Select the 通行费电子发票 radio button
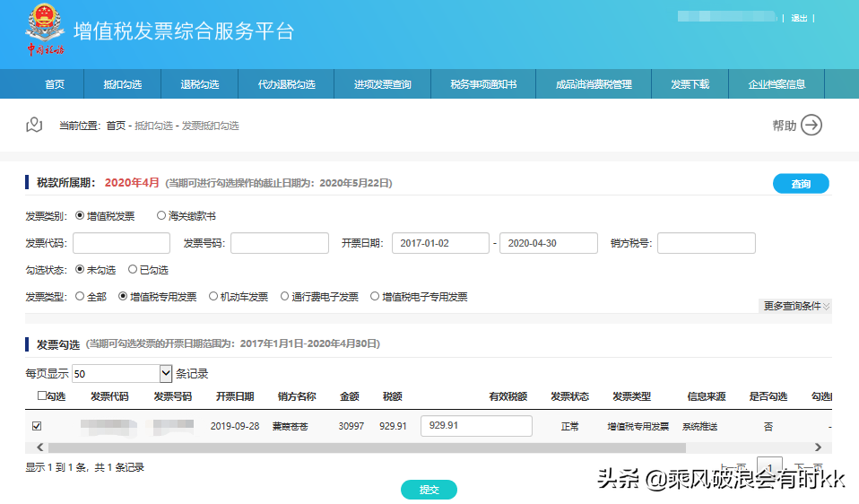This screenshot has height=504, width=859. tap(284, 296)
